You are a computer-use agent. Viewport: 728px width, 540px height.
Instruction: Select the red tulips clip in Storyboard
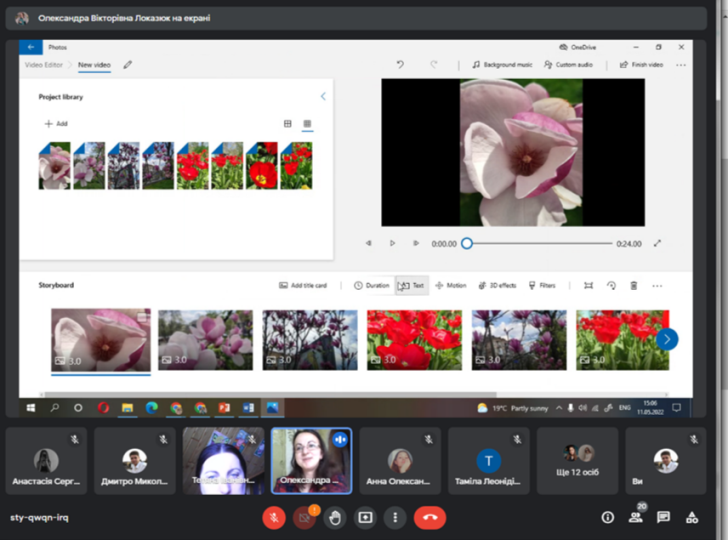413,340
